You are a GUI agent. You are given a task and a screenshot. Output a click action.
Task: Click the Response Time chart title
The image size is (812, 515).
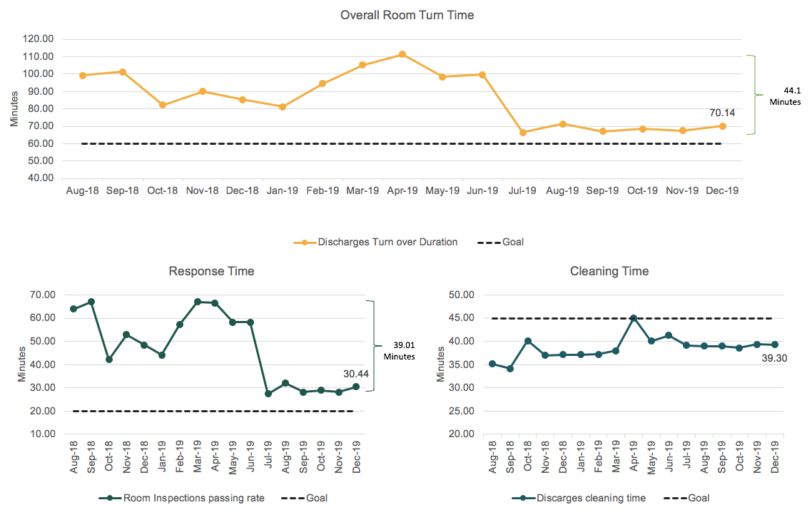click(211, 271)
